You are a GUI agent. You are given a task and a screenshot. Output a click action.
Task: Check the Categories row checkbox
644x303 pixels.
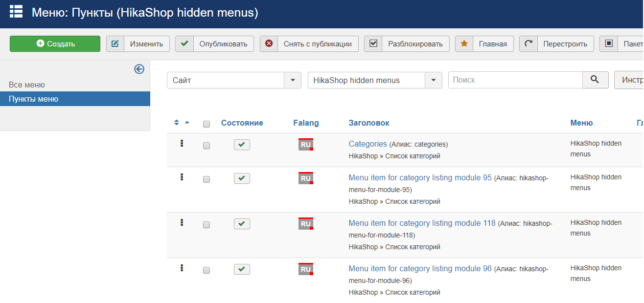[207, 146]
